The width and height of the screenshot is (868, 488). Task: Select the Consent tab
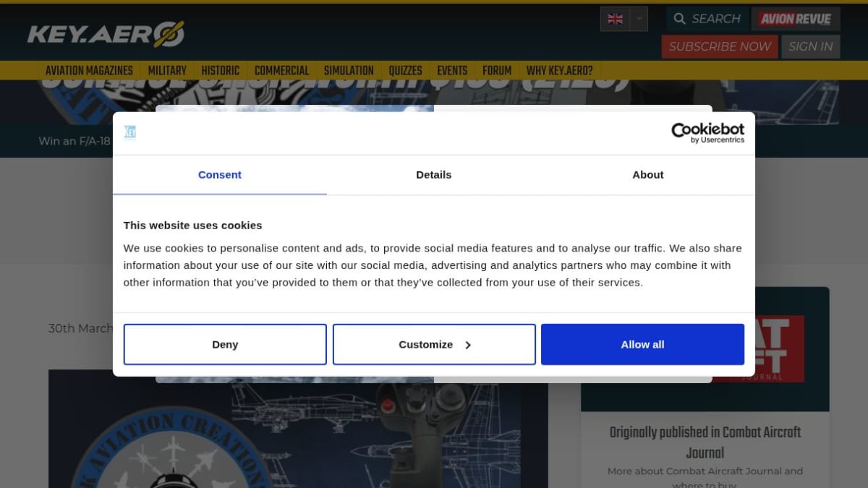point(220,175)
